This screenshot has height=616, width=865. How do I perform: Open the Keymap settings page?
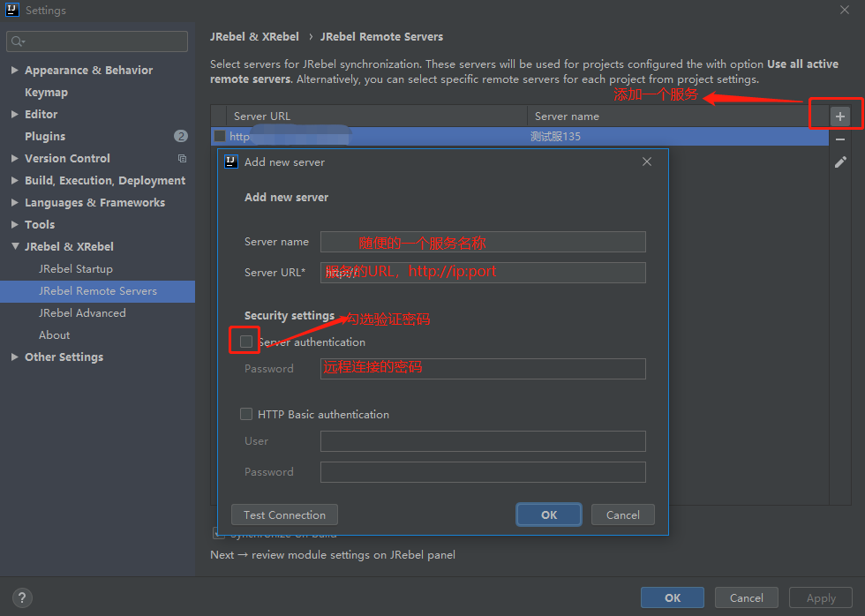(46, 92)
